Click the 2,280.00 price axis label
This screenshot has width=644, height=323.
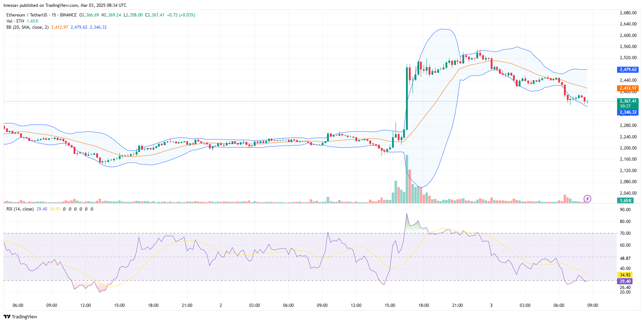pos(628,125)
